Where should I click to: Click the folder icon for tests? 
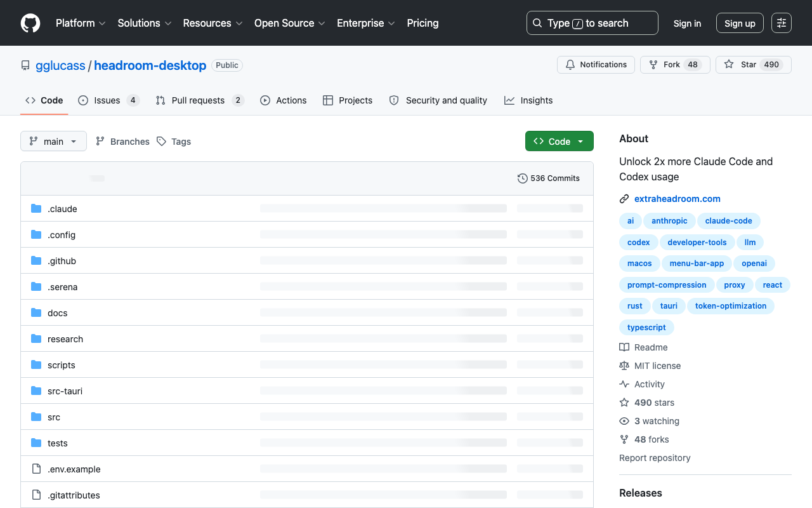[x=36, y=443]
